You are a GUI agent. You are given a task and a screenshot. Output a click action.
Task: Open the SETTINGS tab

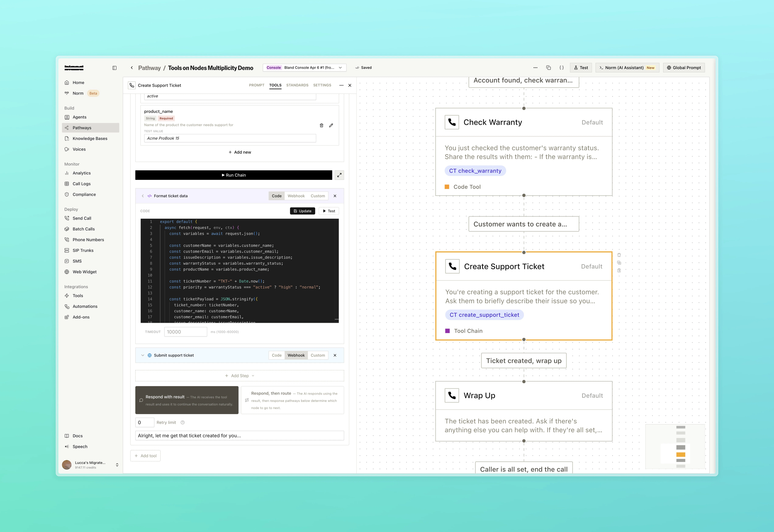pos(322,85)
